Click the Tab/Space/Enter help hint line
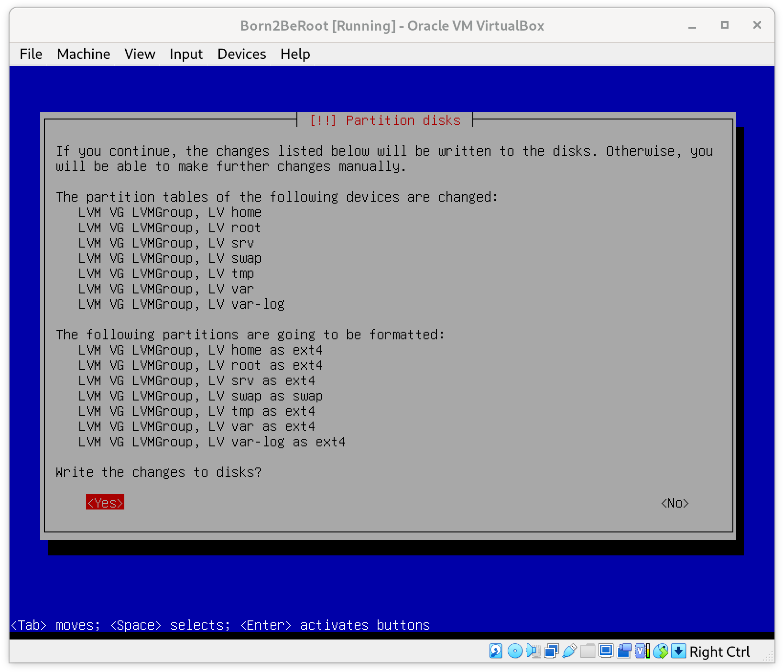 point(220,625)
